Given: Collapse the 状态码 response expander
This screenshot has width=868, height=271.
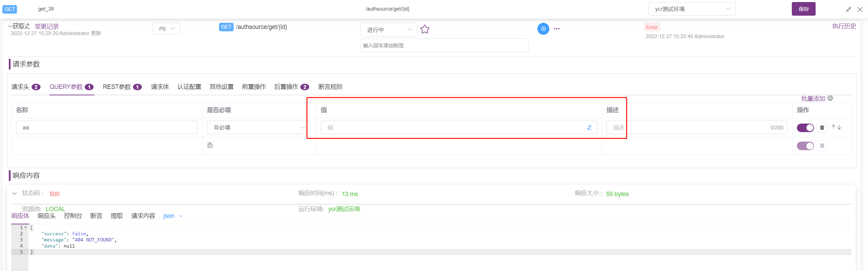Looking at the screenshot, I should [x=14, y=193].
